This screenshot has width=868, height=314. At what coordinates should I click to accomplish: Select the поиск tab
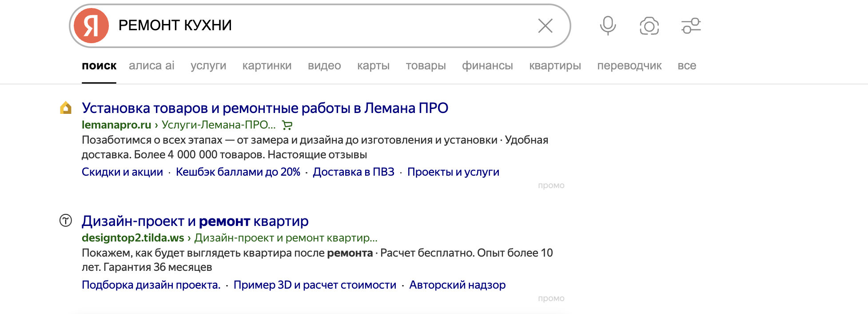point(99,66)
